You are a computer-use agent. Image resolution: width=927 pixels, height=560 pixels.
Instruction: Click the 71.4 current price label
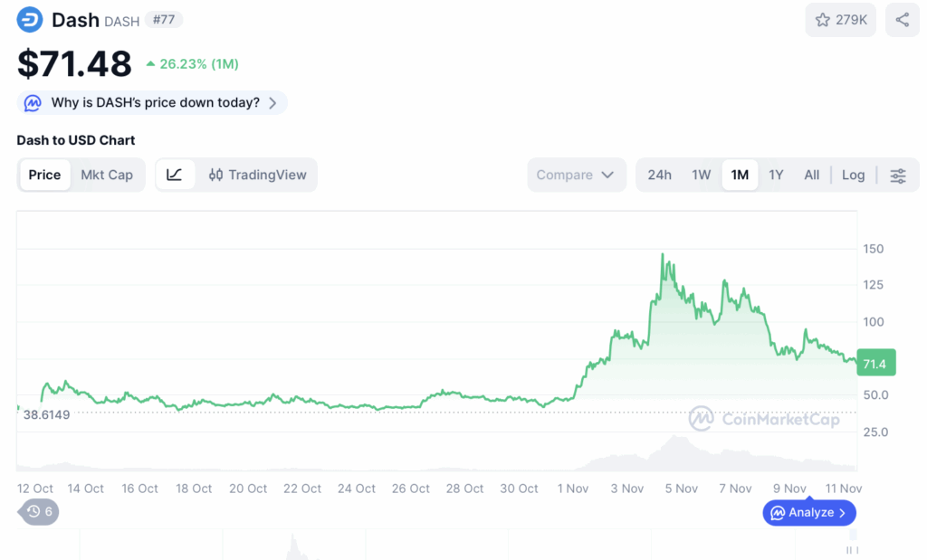coord(875,364)
